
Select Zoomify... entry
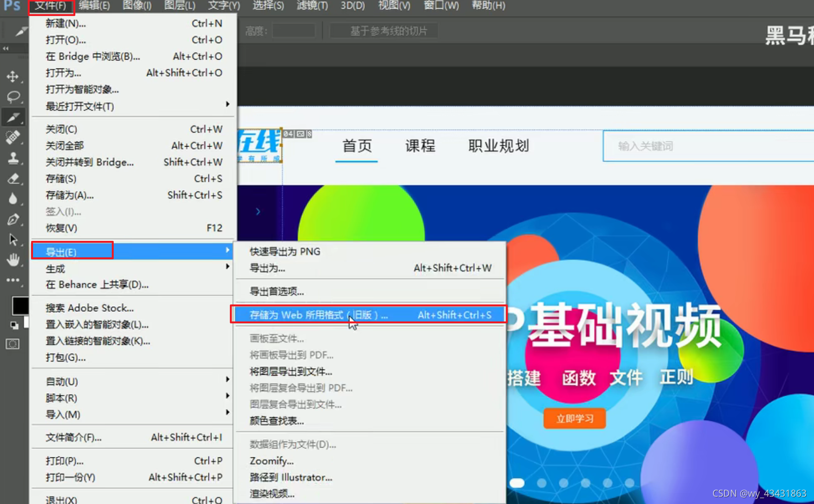pyautogui.click(x=370, y=461)
